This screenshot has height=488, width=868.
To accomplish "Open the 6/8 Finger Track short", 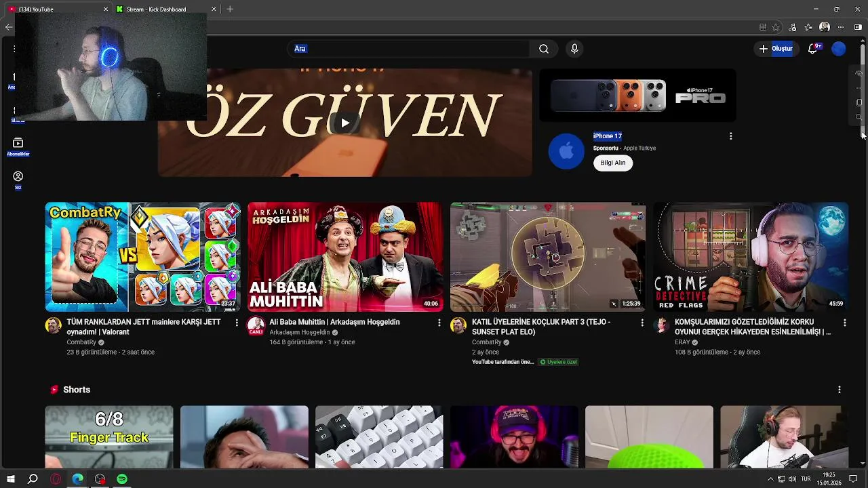I will point(109,437).
